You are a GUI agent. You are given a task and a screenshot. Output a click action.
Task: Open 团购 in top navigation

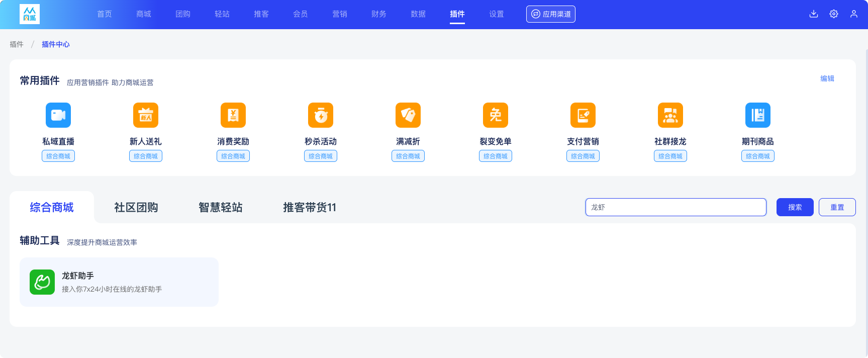coord(183,14)
